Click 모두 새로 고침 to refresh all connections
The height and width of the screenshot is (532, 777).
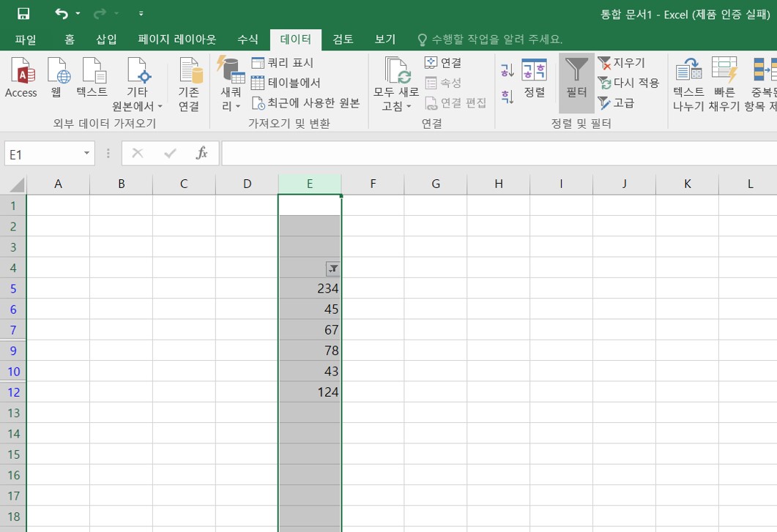[x=395, y=82]
